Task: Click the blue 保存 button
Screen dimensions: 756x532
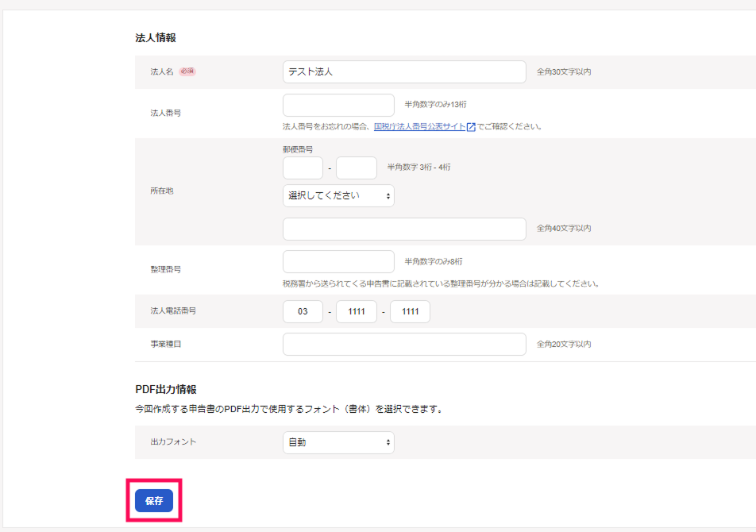Action: (154, 501)
